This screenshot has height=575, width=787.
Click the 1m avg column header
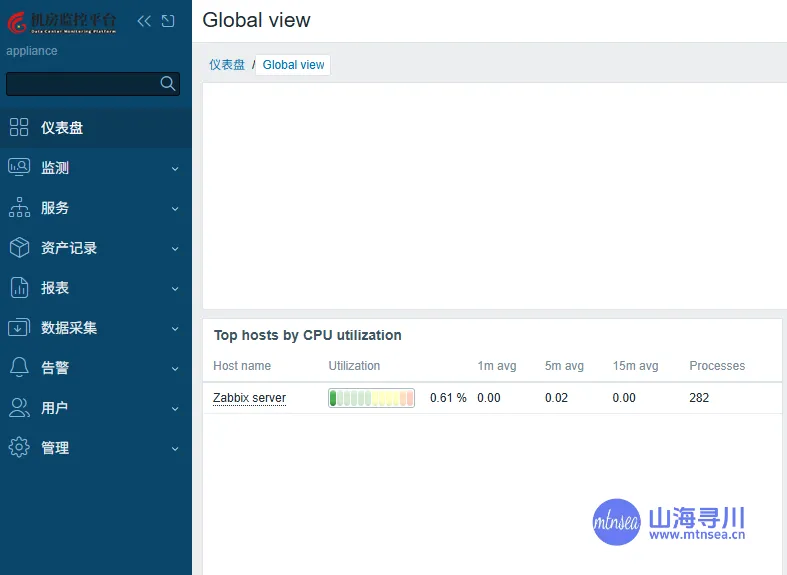click(497, 366)
